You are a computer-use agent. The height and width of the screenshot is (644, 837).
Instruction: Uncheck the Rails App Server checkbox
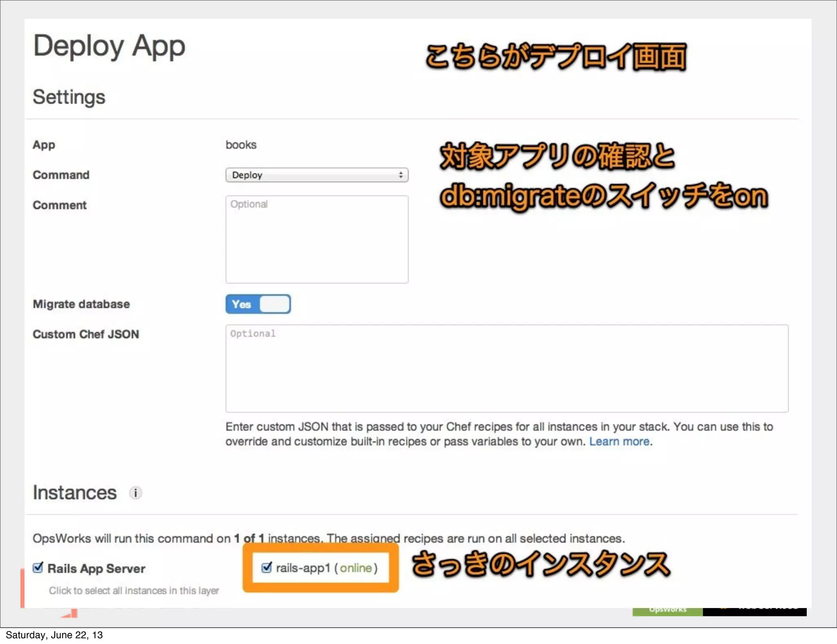pyautogui.click(x=38, y=568)
